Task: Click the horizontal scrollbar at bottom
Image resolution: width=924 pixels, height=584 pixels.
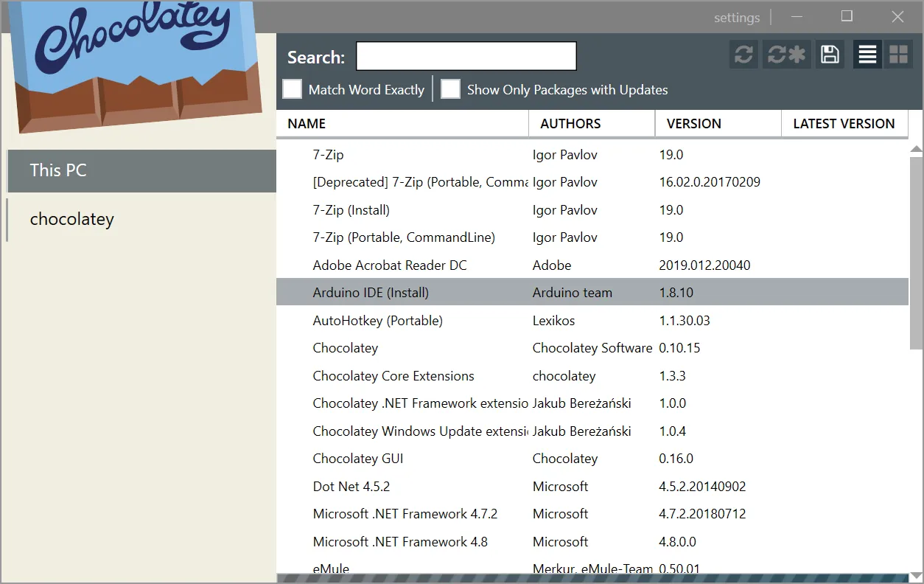Action: [x=593, y=578]
